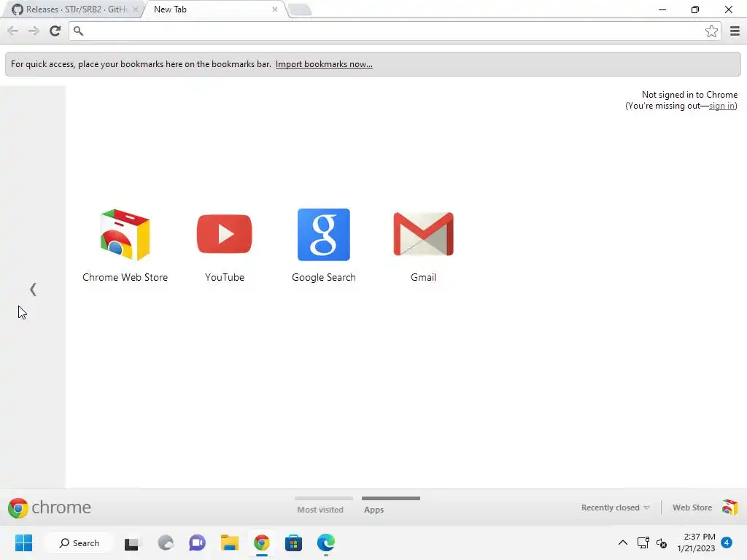This screenshot has height=560, width=747.
Task: Switch to the Most visited section
Action: (320, 510)
